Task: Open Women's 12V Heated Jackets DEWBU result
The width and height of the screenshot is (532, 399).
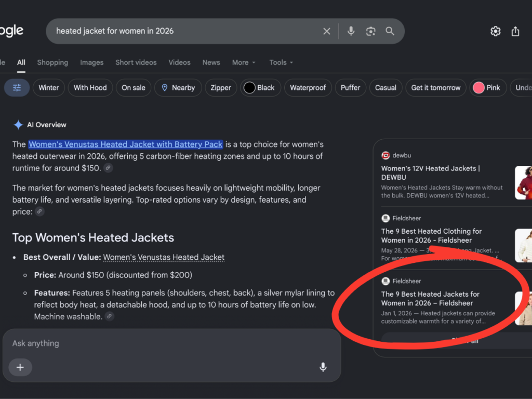Action: click(x=431, y=172)
